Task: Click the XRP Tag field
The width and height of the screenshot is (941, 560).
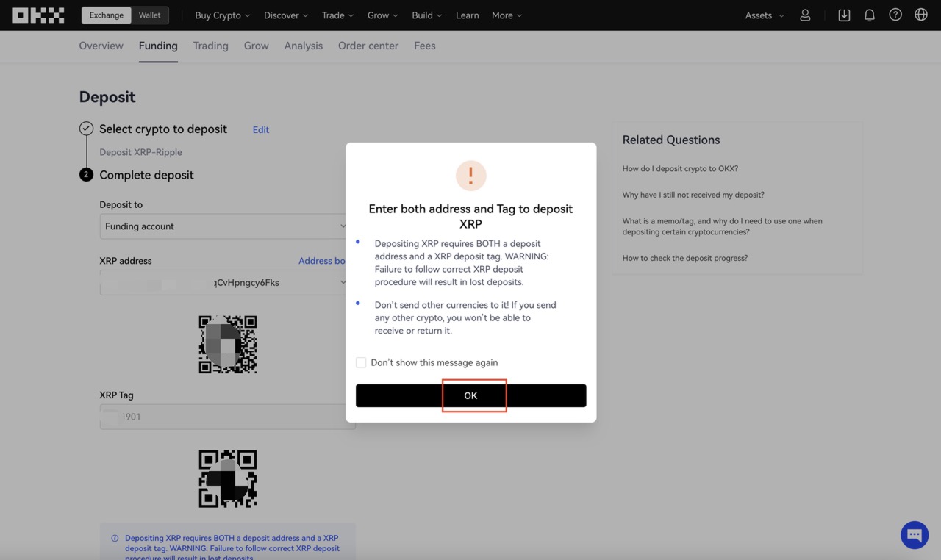Action: click(228, 417)
